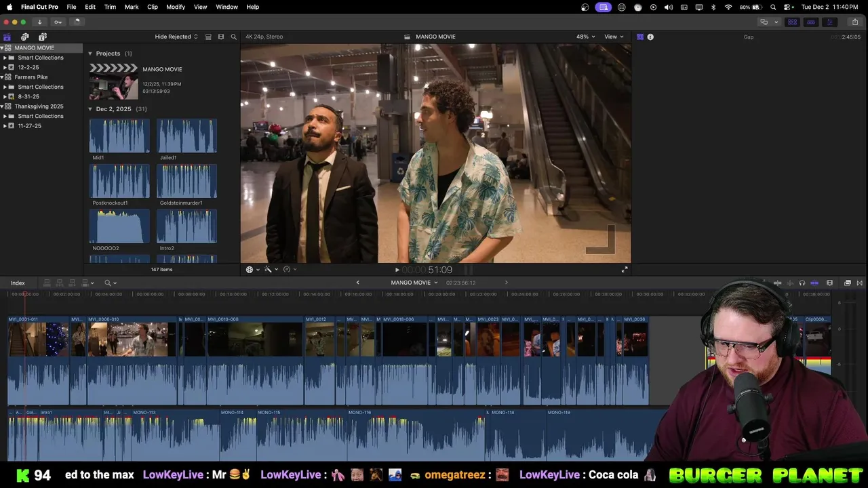Click the sound volume menu bar icon
The image size is (868, 488).
(x=669, y=7)
